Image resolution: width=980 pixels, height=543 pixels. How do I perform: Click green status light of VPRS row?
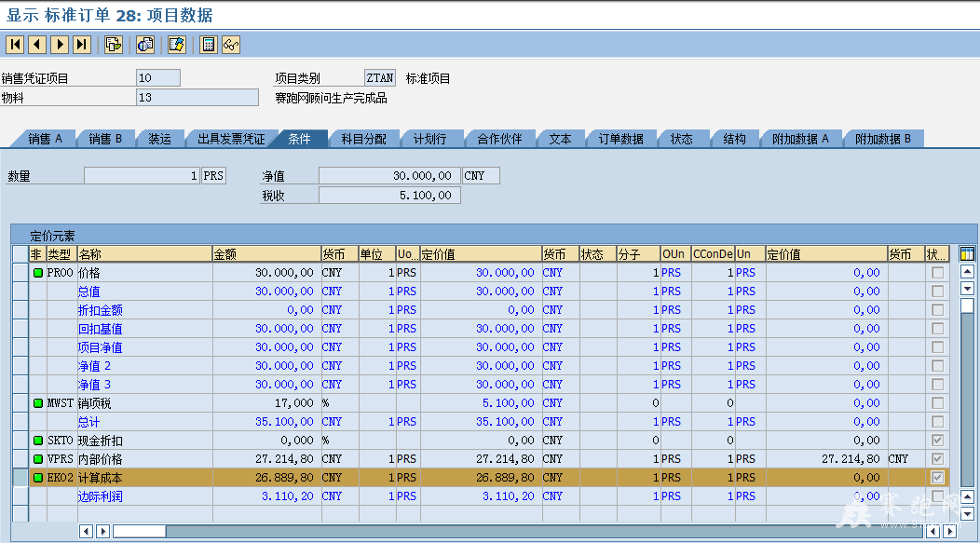(x=38, y=459)
